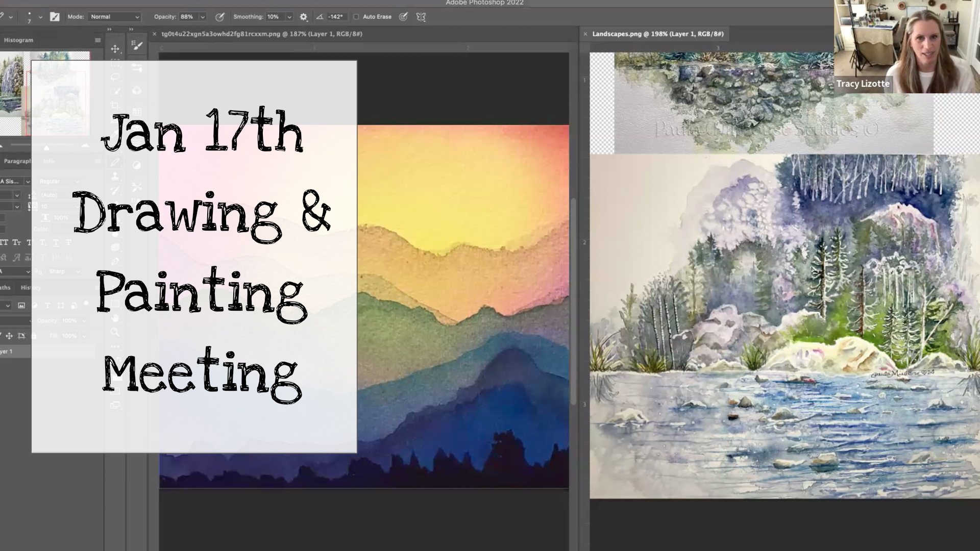The image size is (980, 551).
Task: Toggle Small Caps text style
Action: pos(17,242)
